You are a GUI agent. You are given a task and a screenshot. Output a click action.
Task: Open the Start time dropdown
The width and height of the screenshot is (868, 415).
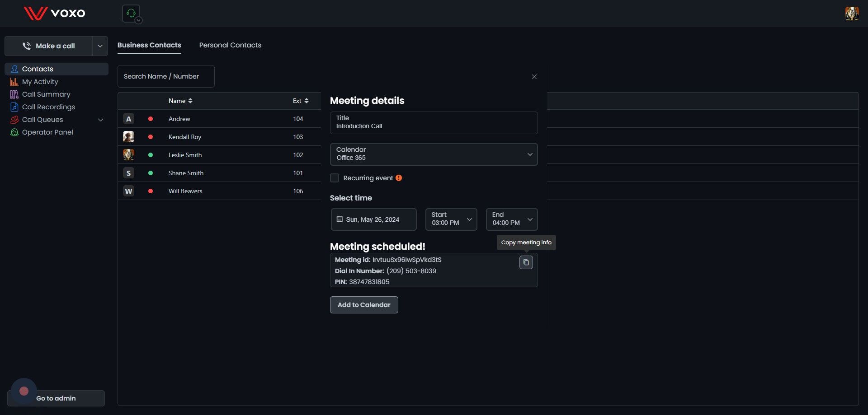tap(451, 219)
